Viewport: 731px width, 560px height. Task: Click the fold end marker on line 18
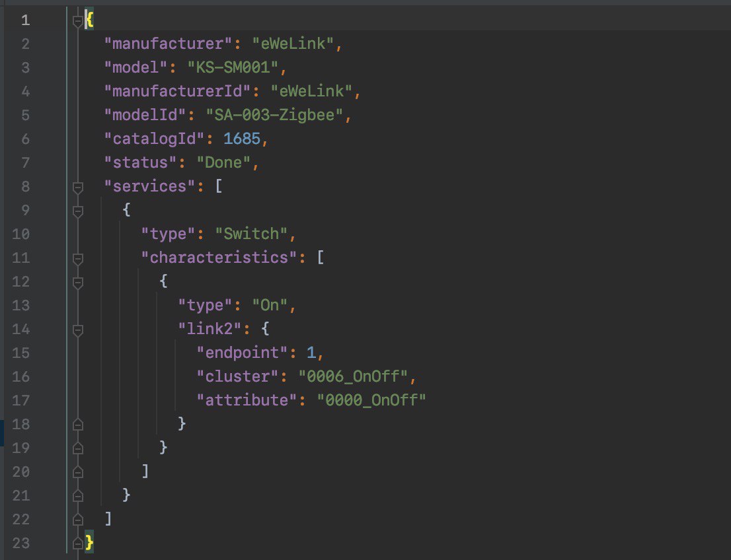coord(78,424)
